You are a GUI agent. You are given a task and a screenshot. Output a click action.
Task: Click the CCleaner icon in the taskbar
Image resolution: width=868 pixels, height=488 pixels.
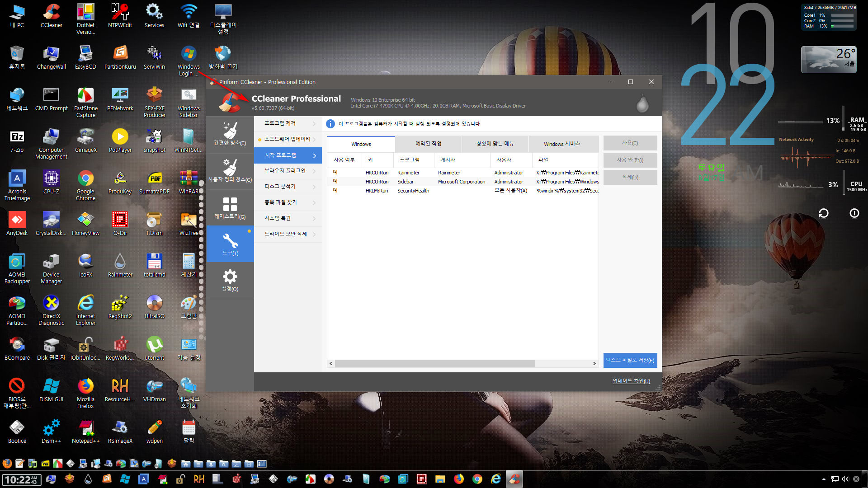pyautogui.click(x=514, y=479)
